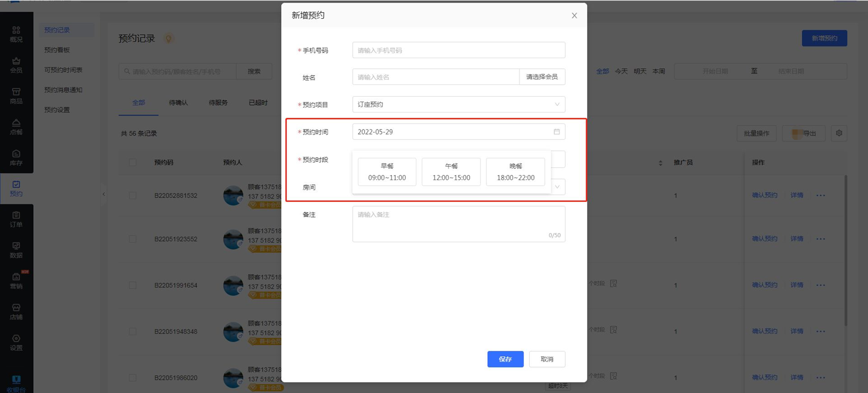Check the row B22052881532 checkbox
The width and height of the screenshot is (868, 393).
(133, 196)
